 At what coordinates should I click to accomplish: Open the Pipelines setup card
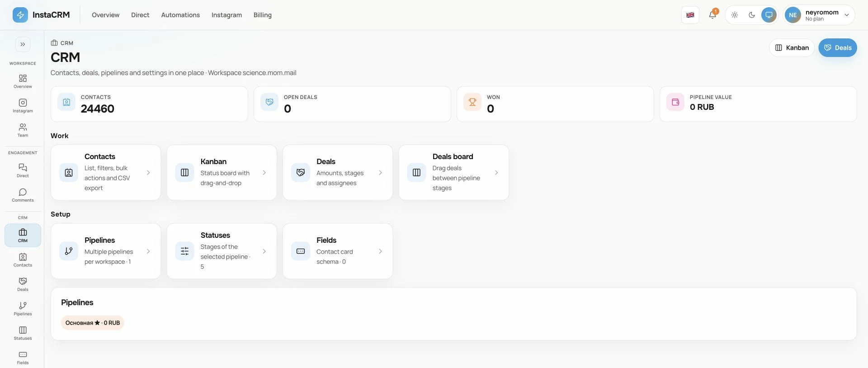pos(106,251)
